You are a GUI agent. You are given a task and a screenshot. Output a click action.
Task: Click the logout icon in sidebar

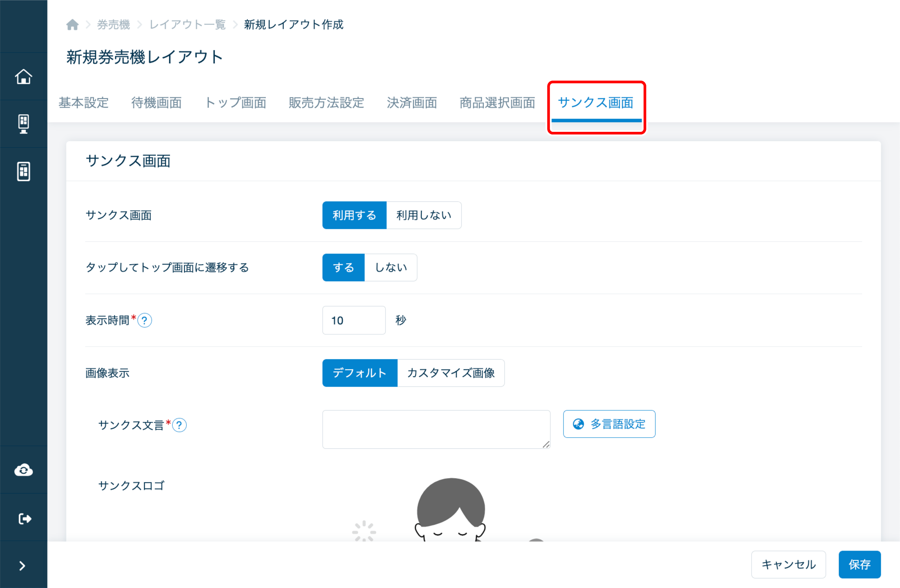point(25,519)
